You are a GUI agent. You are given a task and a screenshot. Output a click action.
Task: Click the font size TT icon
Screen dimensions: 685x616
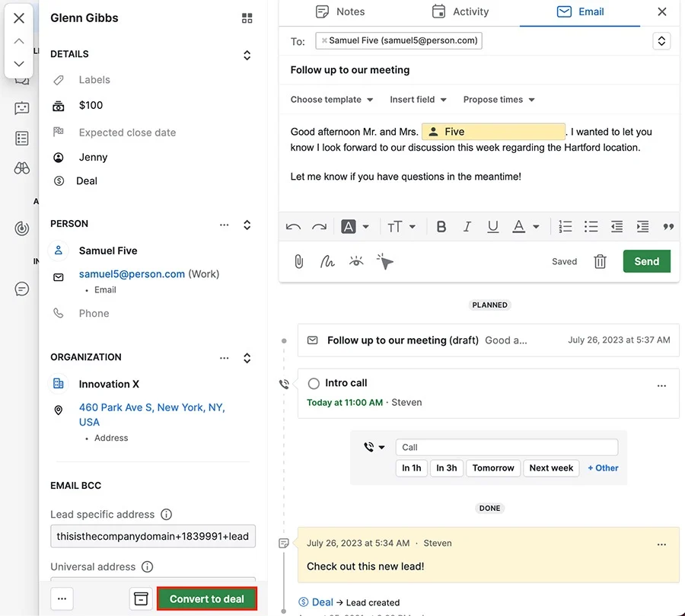coord(394,226)
